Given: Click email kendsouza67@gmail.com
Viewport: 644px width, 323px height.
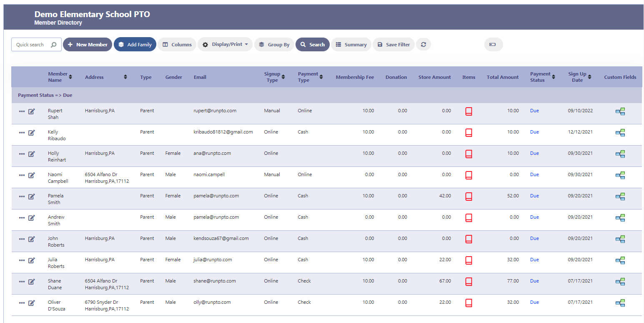Looking at the screenshot, I should pos(221,239).
